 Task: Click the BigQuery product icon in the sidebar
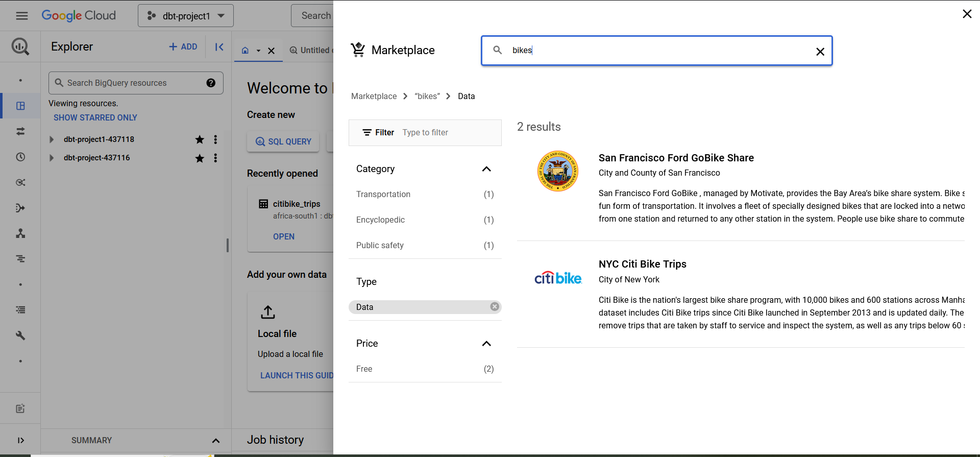(20, 46)
